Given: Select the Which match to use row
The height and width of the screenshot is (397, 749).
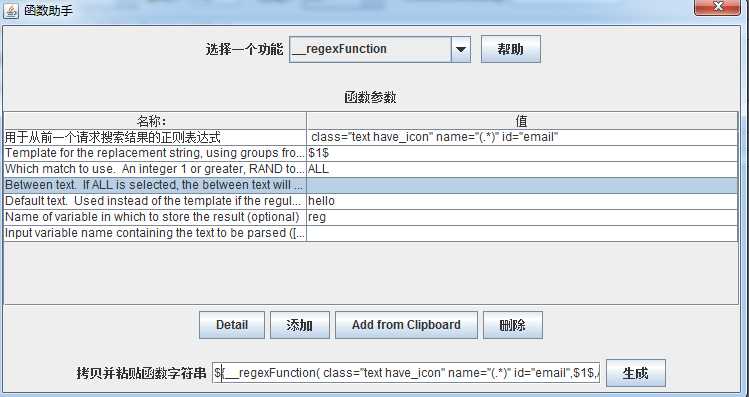Looking at the screenshot, I should (155, 170).
